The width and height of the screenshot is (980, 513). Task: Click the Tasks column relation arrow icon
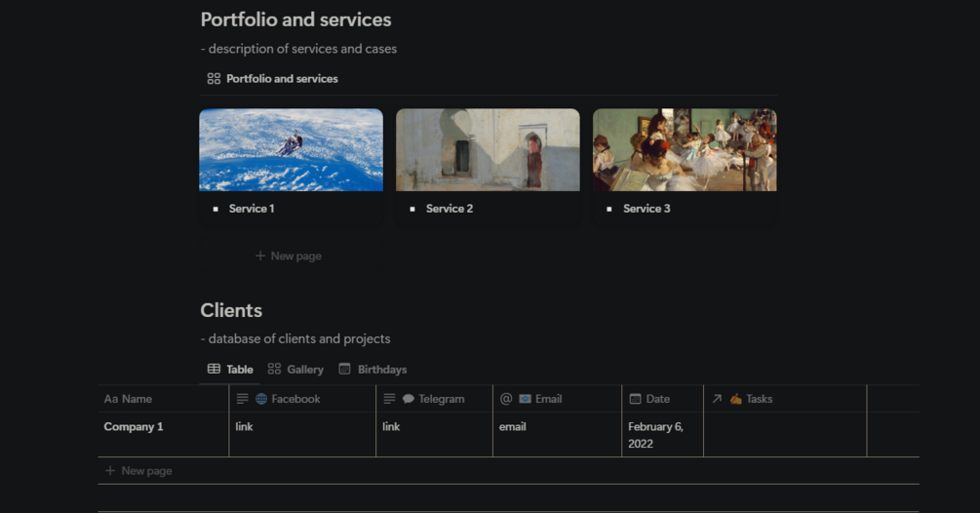click(717, 399)
